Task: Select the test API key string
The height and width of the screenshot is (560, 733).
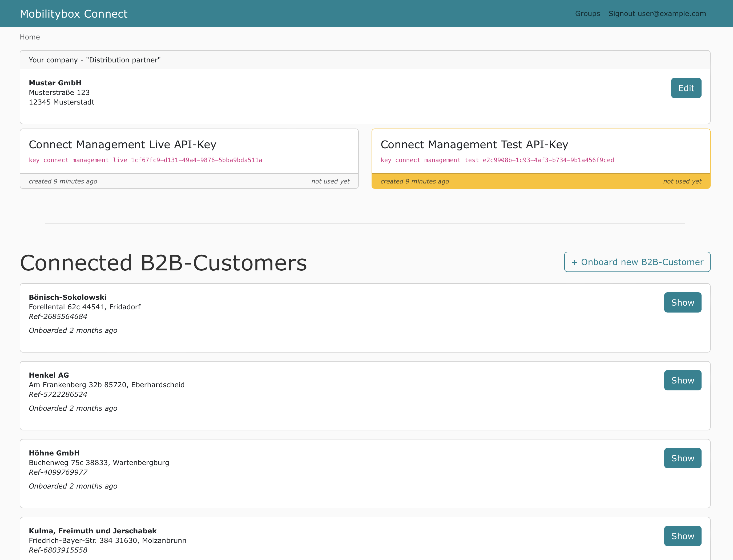Action: 497,160
